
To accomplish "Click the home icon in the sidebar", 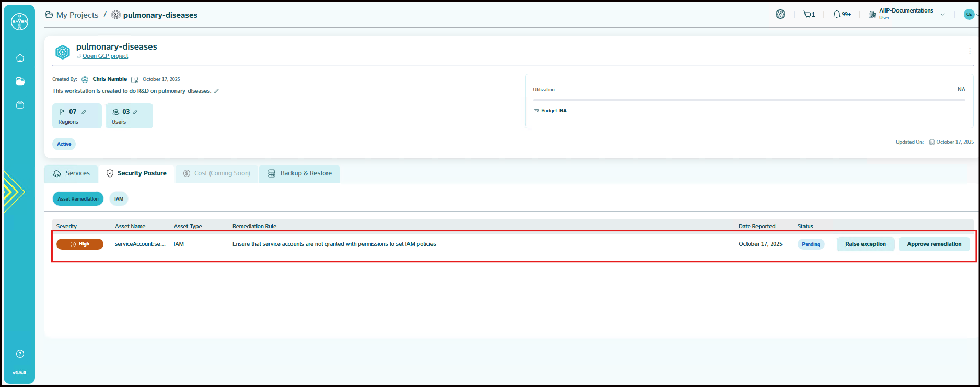I will point(20,58).
